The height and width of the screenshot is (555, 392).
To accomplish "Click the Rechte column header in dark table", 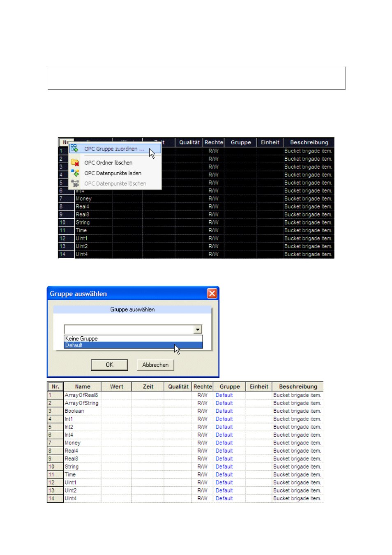I will (x=214, y=142).
